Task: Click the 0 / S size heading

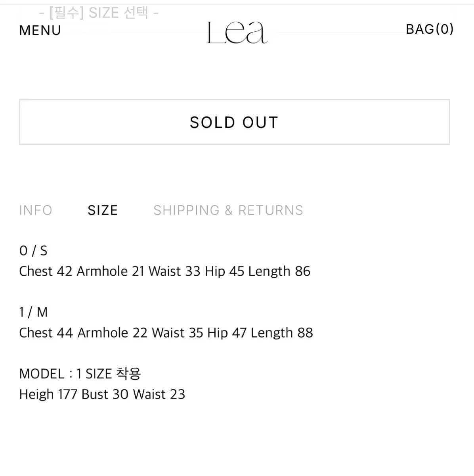Action: [x=33, y=251]
